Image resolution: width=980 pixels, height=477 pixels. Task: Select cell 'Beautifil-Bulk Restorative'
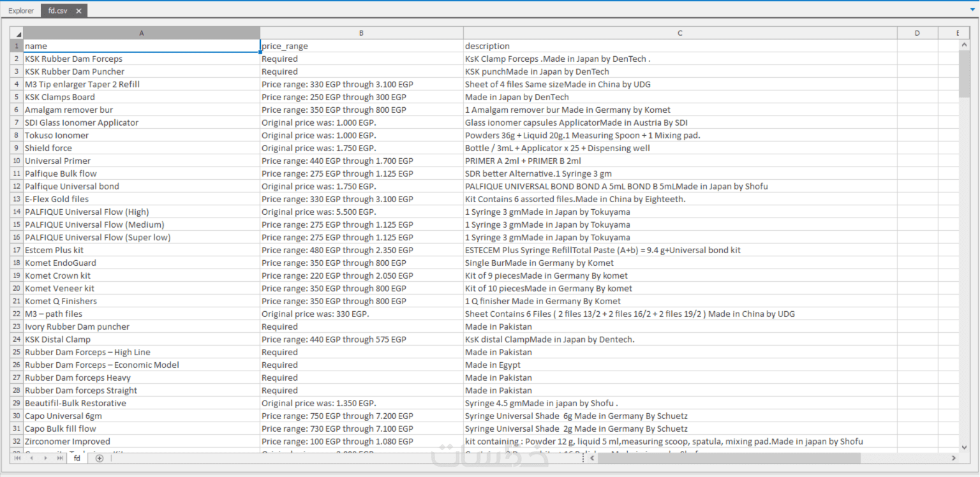(x=142, y=403)
